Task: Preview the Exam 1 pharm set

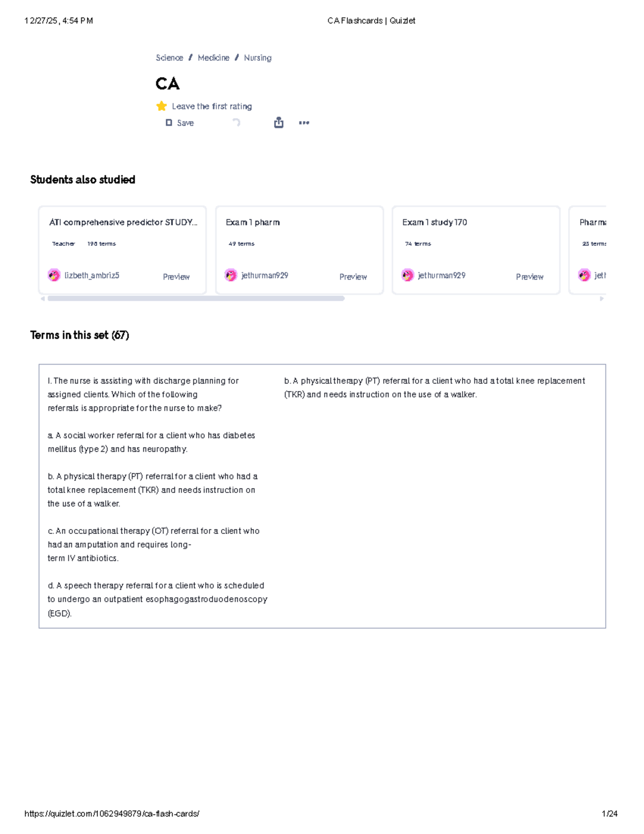Action: [353, 277]
